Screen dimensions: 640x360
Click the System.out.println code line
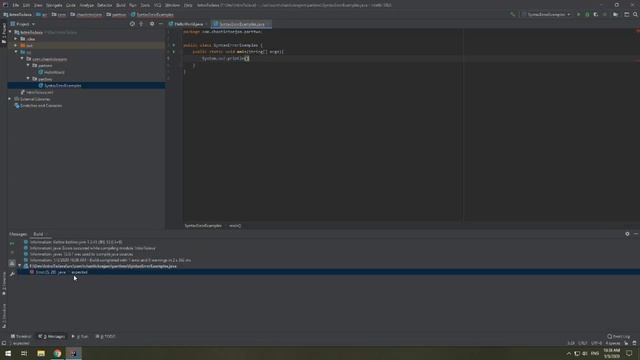click(x=225, y=58)
